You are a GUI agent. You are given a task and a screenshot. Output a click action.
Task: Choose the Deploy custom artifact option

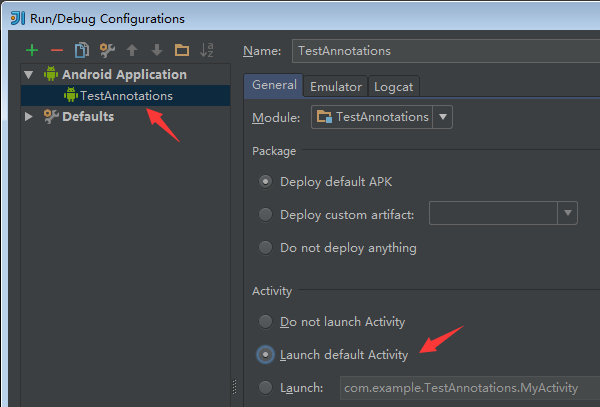coord(266,215)
